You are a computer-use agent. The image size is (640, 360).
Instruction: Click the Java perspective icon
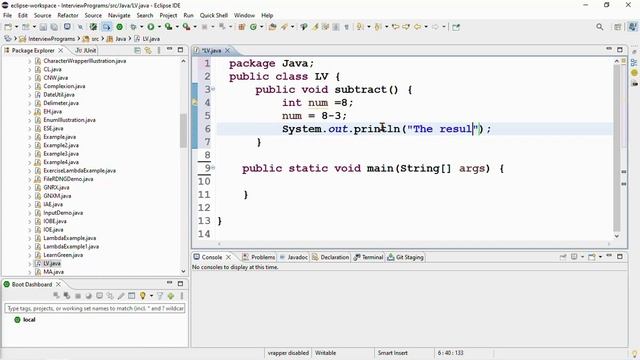click(x=633, y=27)
